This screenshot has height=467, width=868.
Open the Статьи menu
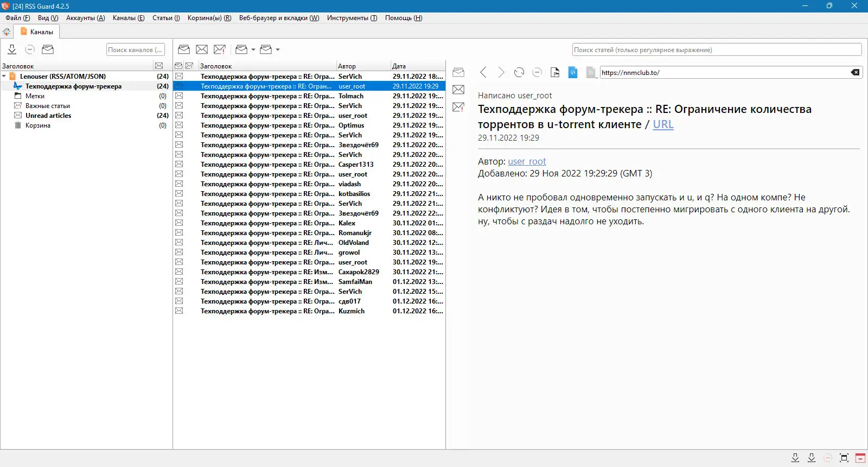(166, 18)
